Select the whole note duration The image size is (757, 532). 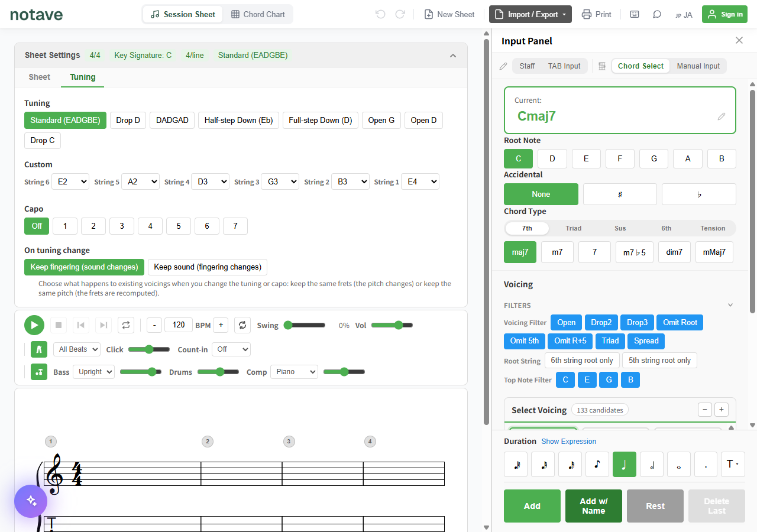[679, 465]
